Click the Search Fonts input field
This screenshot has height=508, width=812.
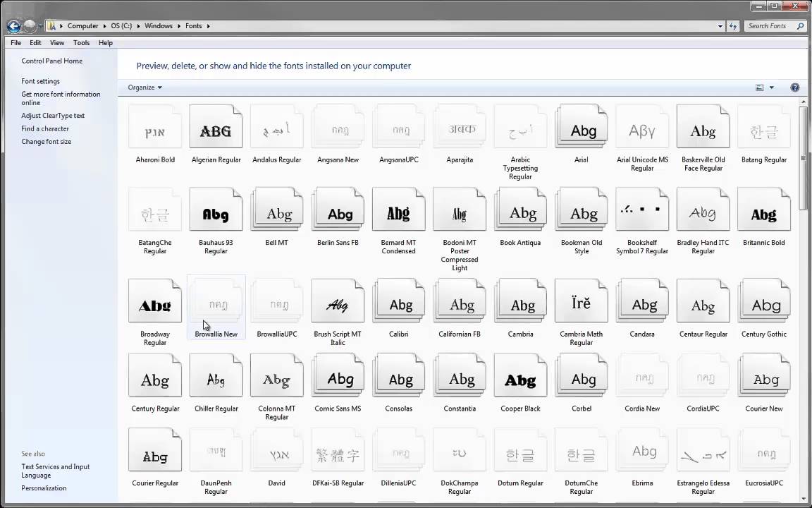click(772, 26)
